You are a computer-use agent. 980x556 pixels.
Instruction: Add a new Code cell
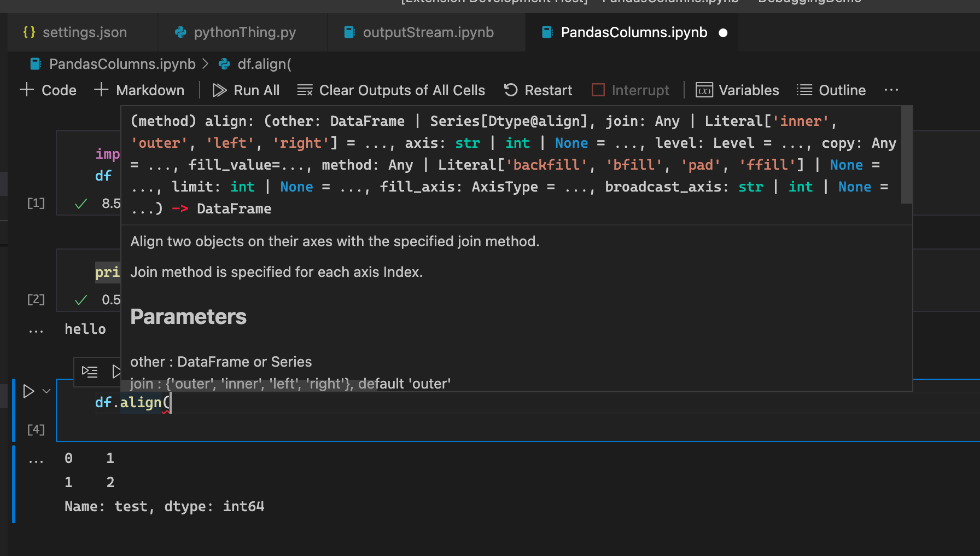click(49, 90)
